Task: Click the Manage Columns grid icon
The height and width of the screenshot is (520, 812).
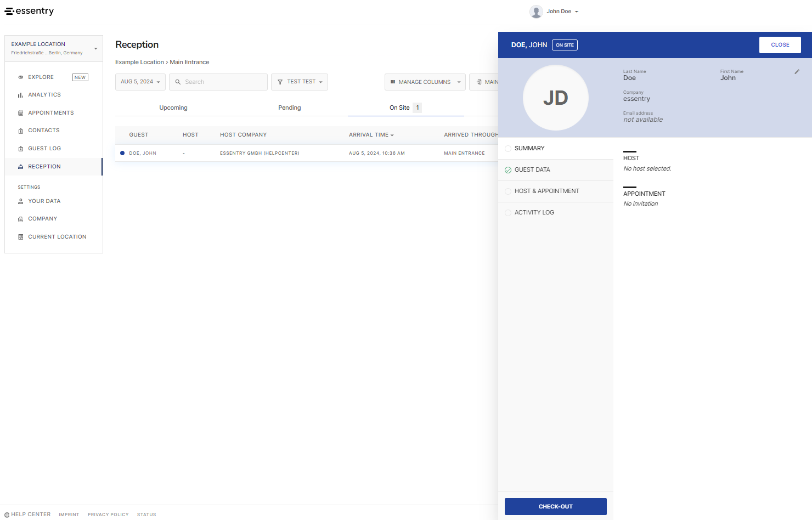Action: [393, 82]
